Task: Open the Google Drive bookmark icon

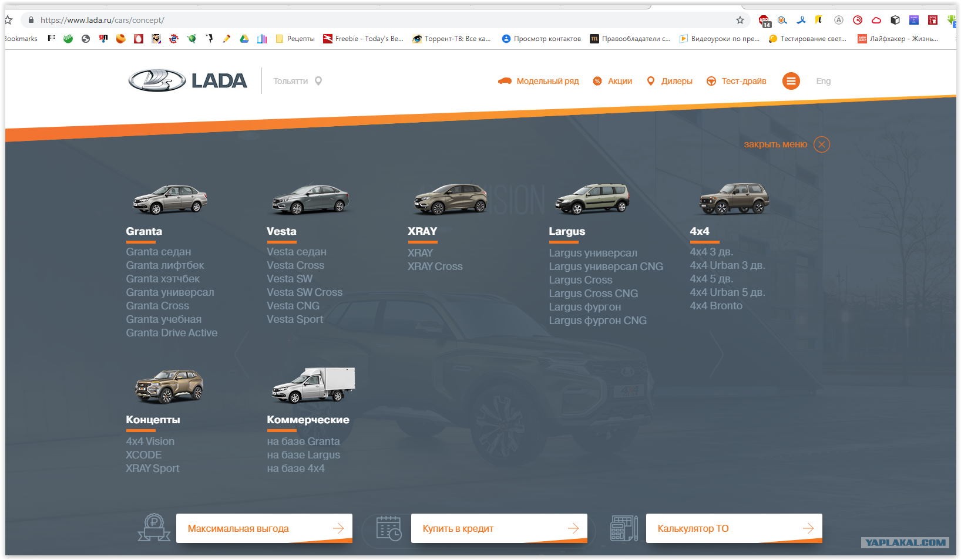Action: (244, 39)
